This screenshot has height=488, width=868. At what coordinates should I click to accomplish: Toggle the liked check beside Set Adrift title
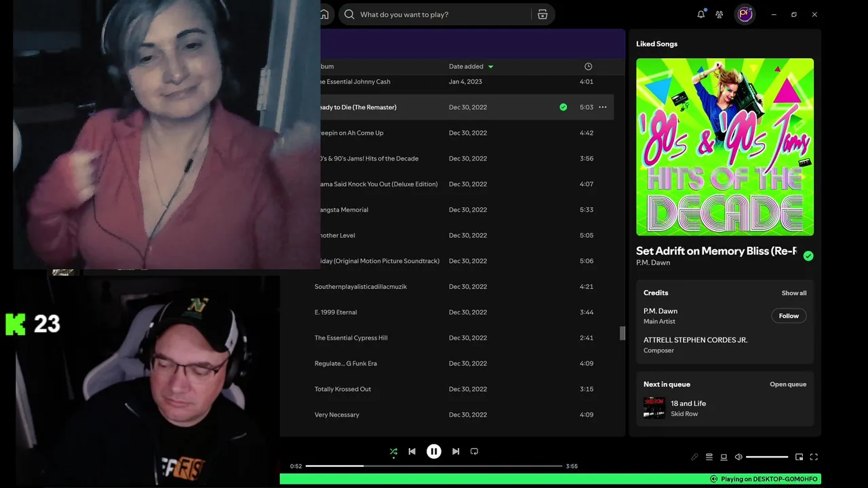(x=808, y=256)
